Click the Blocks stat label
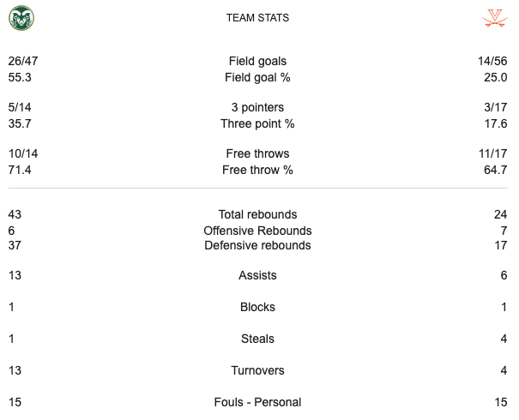This screenshot has height=420, width=519. pyautogui.click(x=257, y=308)
